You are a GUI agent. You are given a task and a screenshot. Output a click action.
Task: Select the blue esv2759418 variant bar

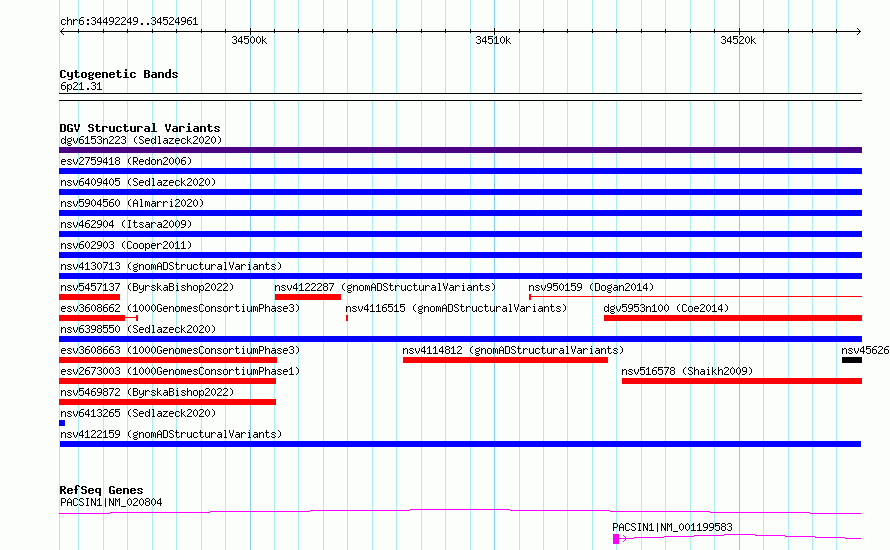[460, 171]
